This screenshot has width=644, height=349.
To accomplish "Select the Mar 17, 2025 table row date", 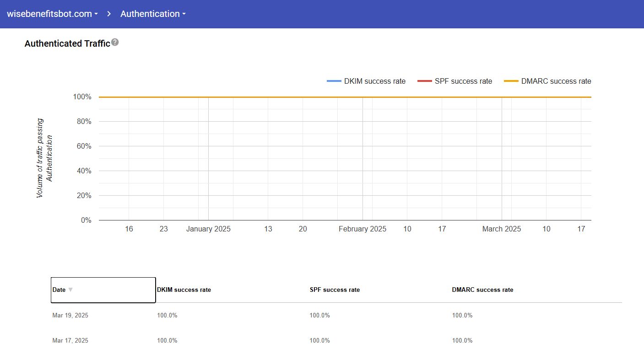I will tap(70, 340).
